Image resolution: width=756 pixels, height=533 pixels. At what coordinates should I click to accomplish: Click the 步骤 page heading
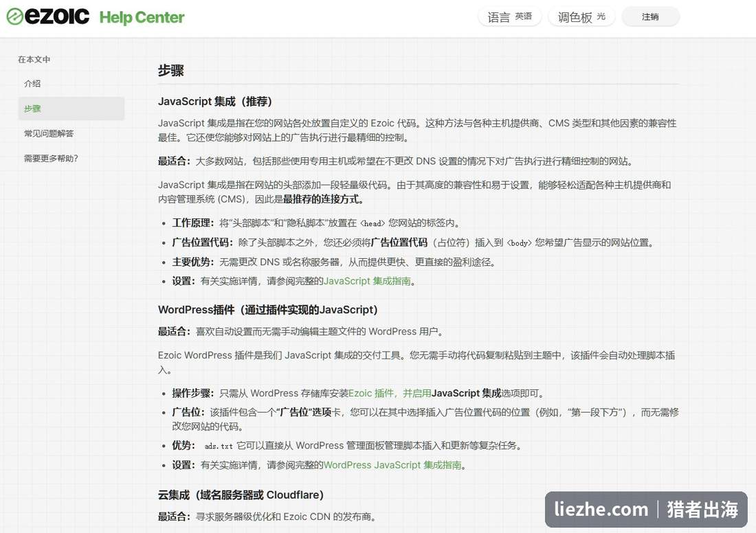(170, 71)
